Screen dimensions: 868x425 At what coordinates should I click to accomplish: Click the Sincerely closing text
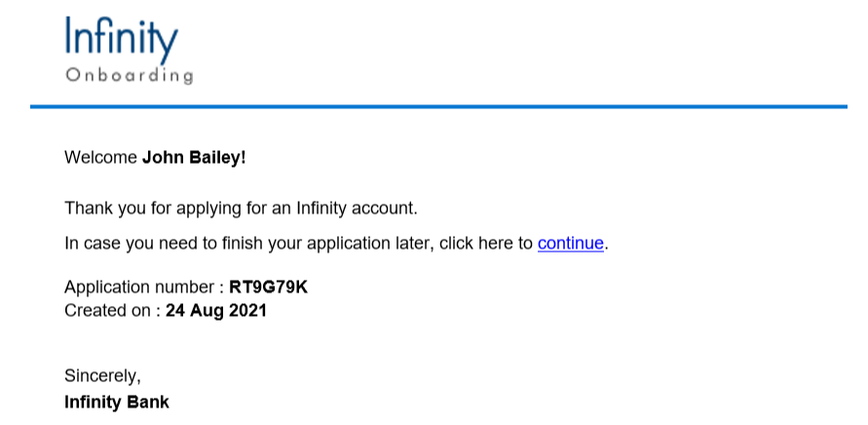102,375
